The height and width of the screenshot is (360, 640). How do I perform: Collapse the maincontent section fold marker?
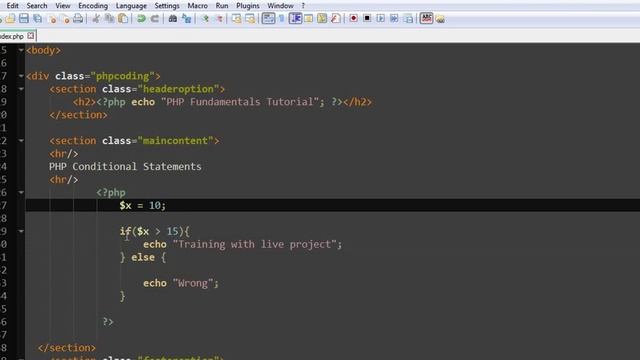click(x=21, y=141)
